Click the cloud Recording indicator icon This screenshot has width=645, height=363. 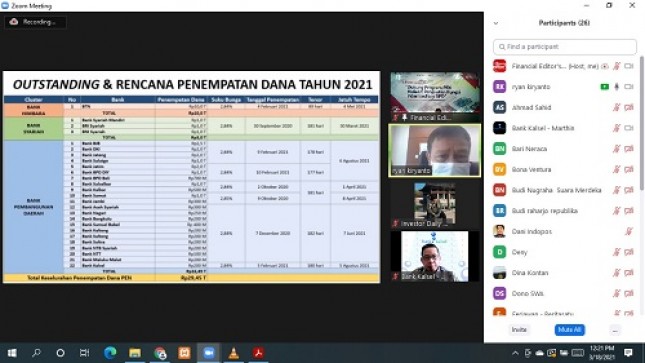point(14,21)
